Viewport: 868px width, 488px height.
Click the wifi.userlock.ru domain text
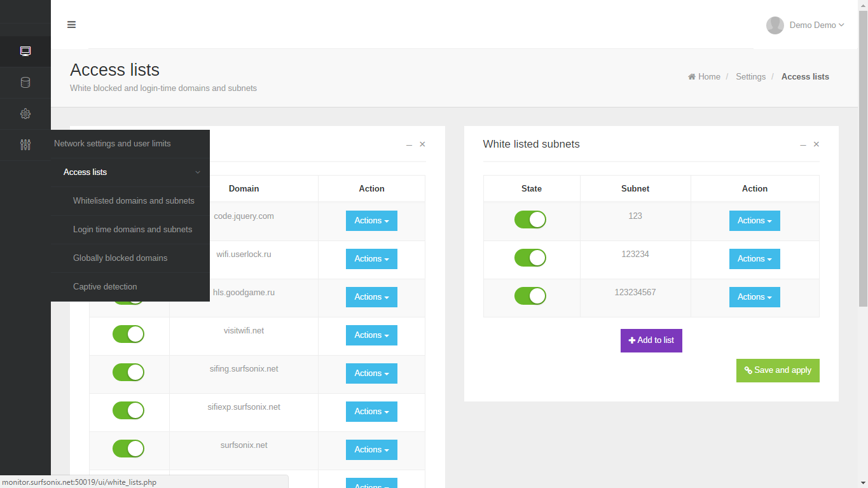click(244, 254)
